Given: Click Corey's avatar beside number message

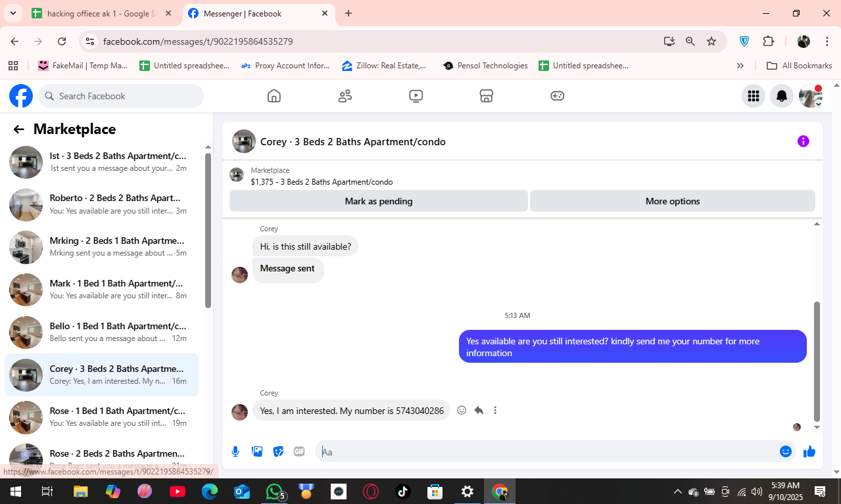Looking at the screenshot, I should pyautogui.click(x=240, y=412).
